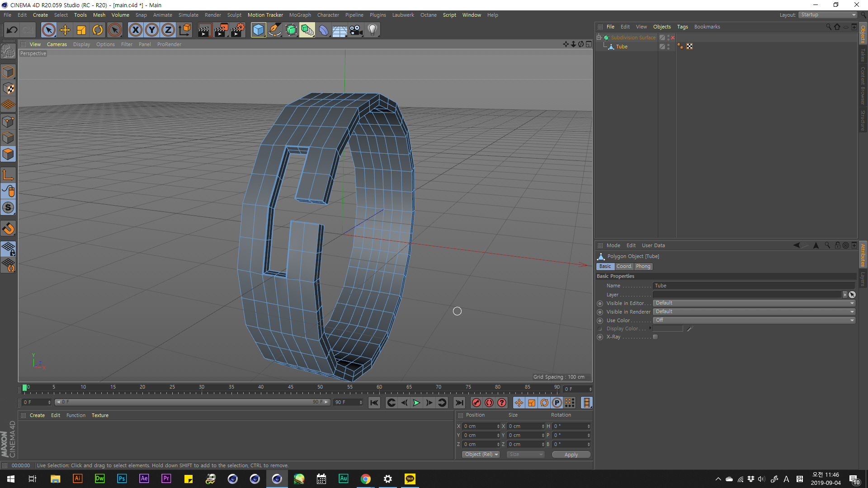Click the Play forward button
The width and height of the screenshot is (868, 488).
[416, 403]
